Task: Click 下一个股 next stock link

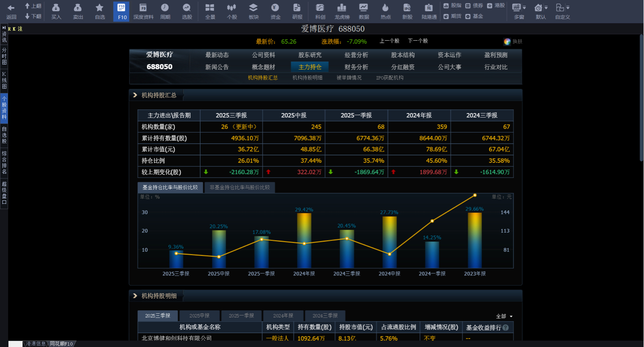Action: 418,41
